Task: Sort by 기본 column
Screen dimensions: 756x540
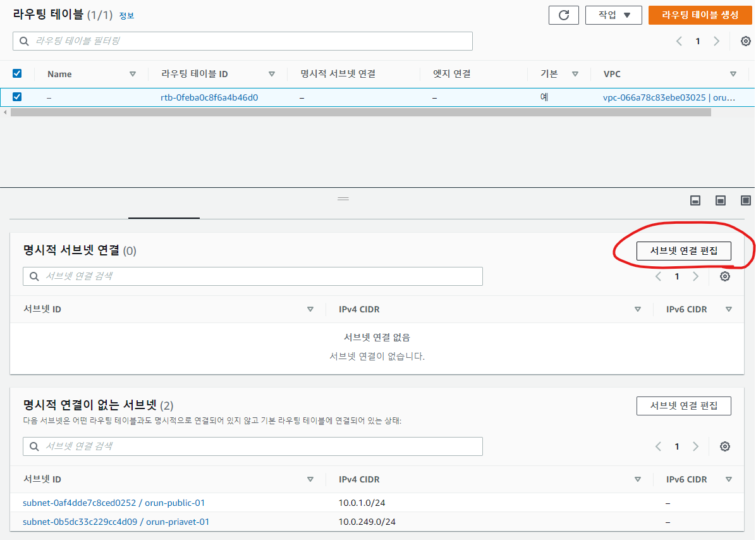Action: tap(575, 74)
